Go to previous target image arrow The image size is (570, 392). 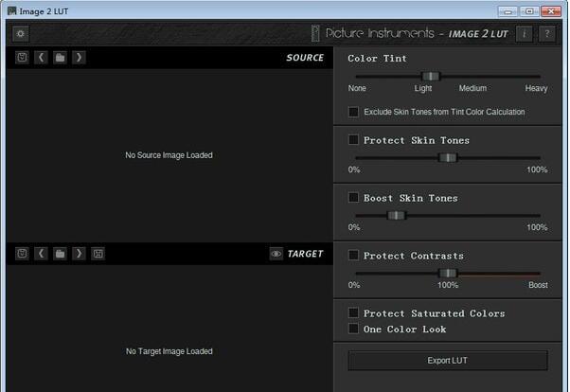click(x=41, y=254)
